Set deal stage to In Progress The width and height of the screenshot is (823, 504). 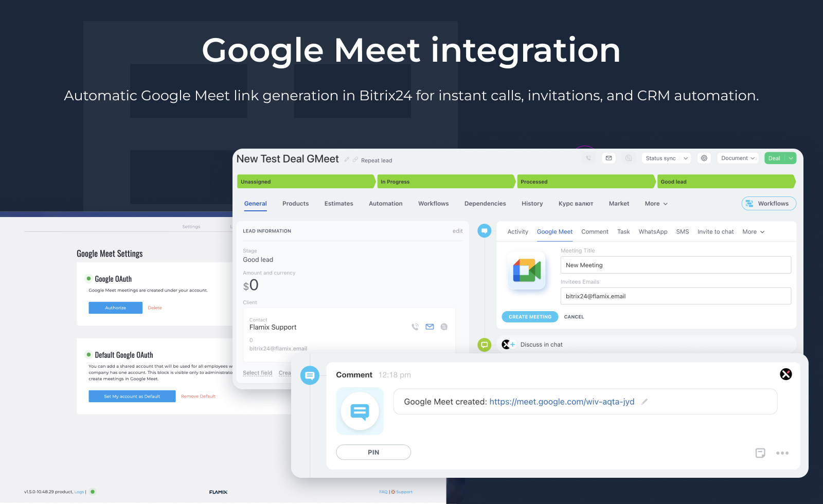click(x=445, y=182)
